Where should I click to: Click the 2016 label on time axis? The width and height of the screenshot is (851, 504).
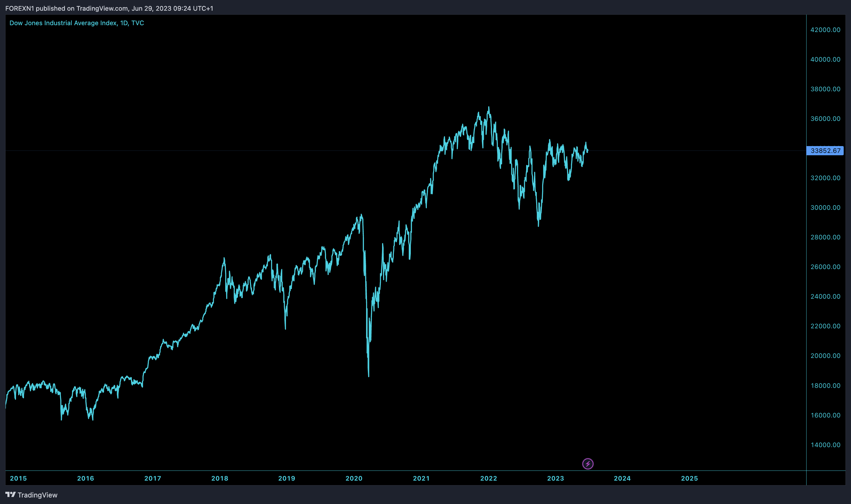click(x=86, y=478)
